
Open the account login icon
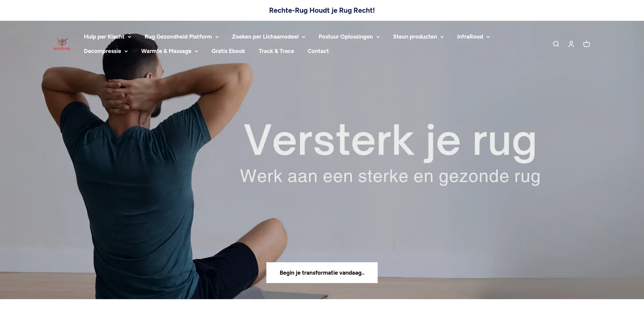571,44
